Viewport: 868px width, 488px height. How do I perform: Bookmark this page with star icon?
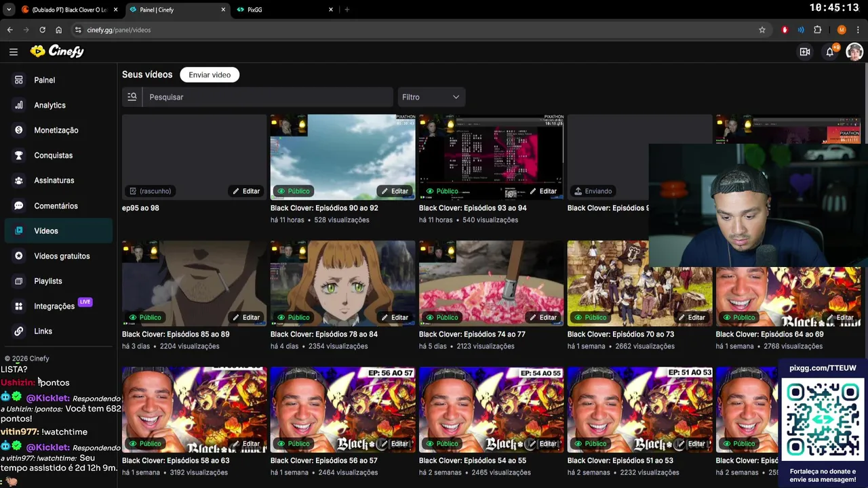762,30
